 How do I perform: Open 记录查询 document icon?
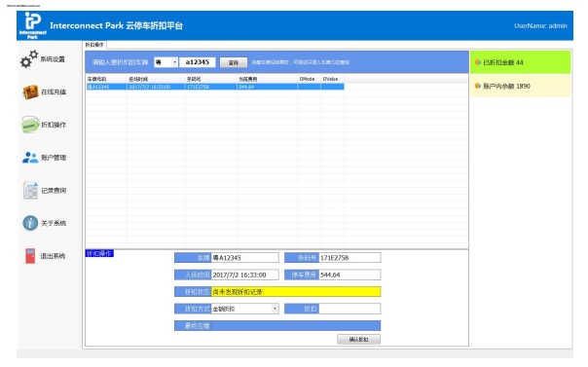pyautogui.click(x=30, y=191)
